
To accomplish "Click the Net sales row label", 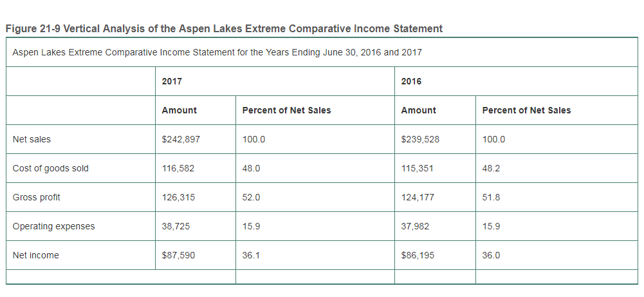I will [x=32, y=139].
